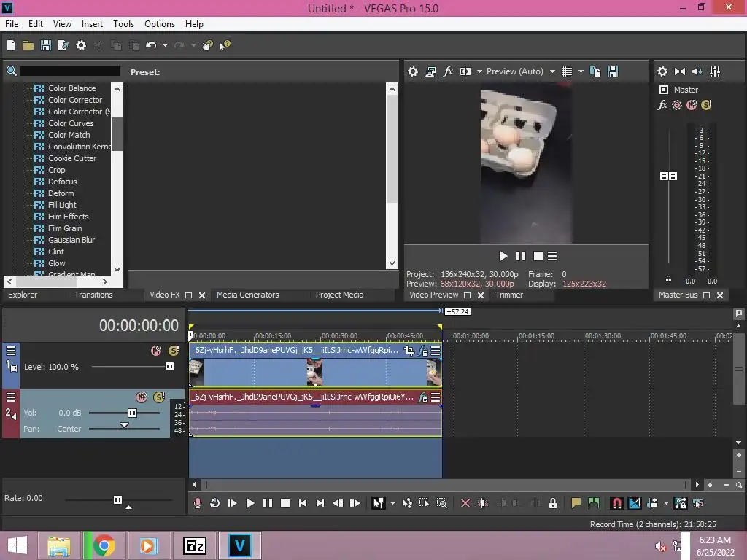Screen dimensions: 747x560
Task: Click the Undo arrow icon
Action: click(x=151, y=45)
